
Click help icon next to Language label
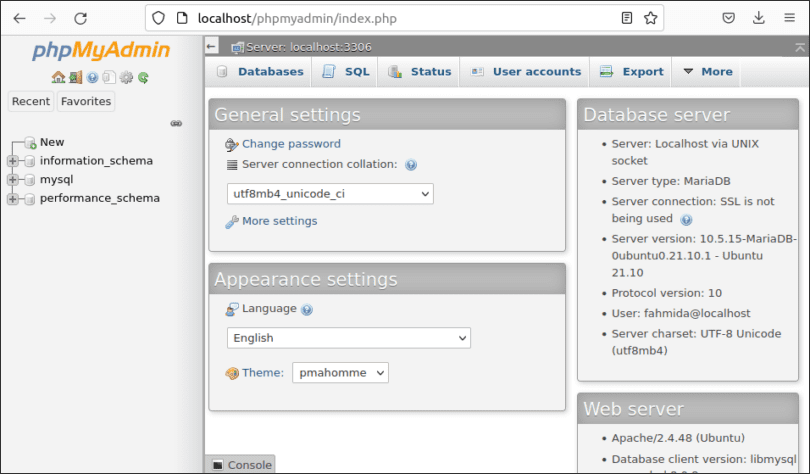(x=307, y=310)
